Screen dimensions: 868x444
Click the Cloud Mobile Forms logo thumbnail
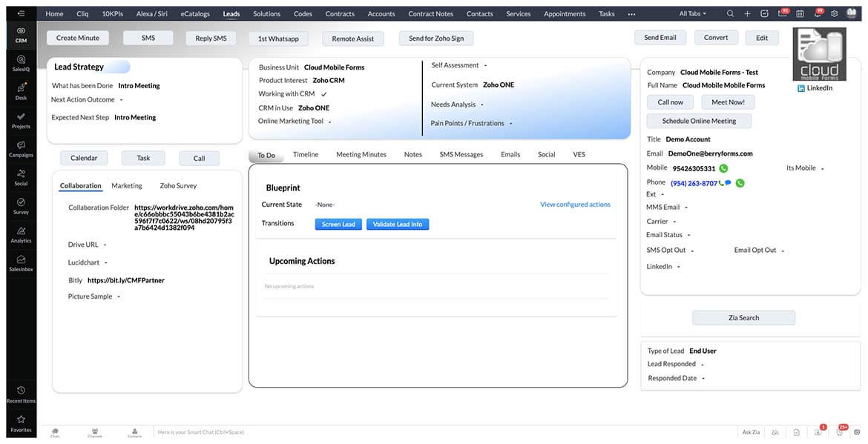pyautogui.click(x=819, y=55)
